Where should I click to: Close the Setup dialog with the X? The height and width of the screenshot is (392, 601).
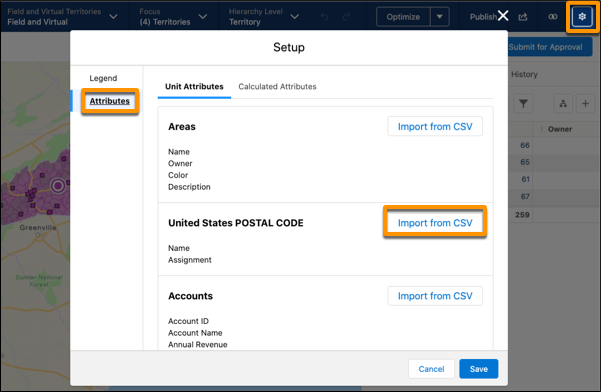tap(503, 16)
